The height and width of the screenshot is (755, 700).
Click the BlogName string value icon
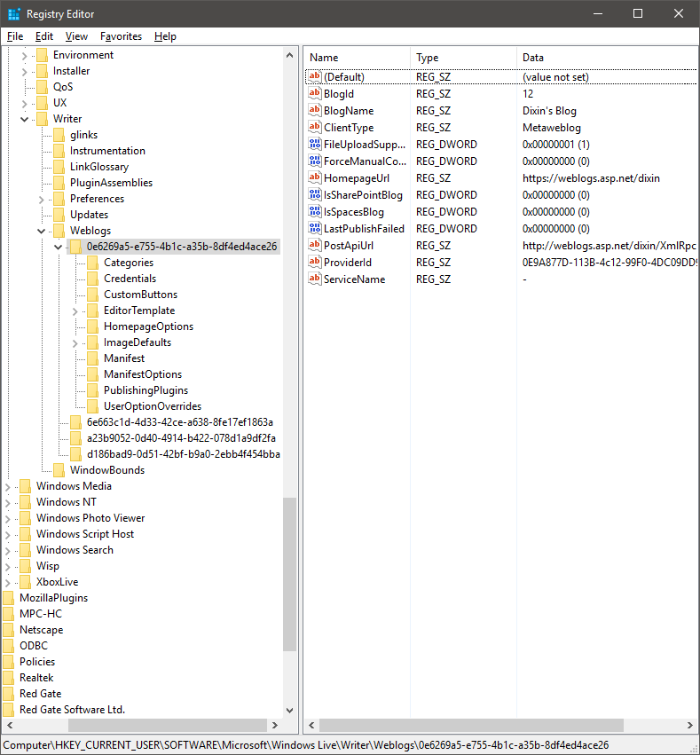314,110
